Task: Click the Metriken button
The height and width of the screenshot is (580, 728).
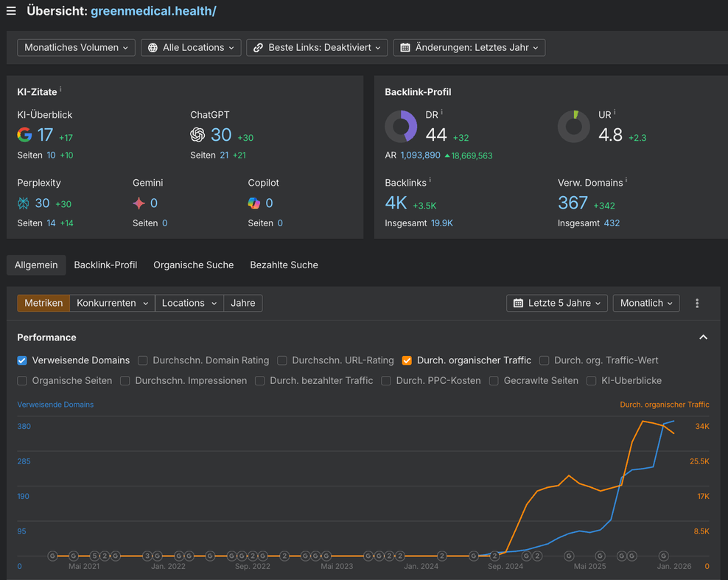Action: [x=43, y=303]
